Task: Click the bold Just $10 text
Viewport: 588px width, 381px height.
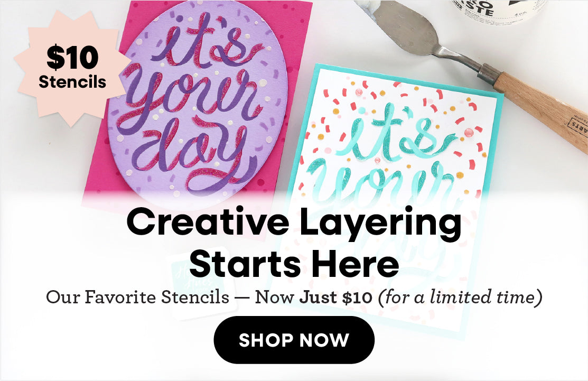Action: [x=335, y=298]
